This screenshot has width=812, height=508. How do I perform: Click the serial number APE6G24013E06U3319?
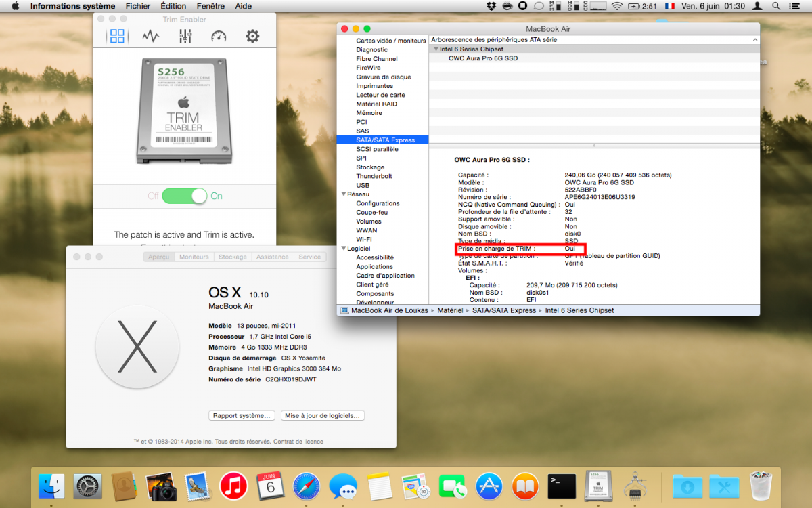pos(600,197)
